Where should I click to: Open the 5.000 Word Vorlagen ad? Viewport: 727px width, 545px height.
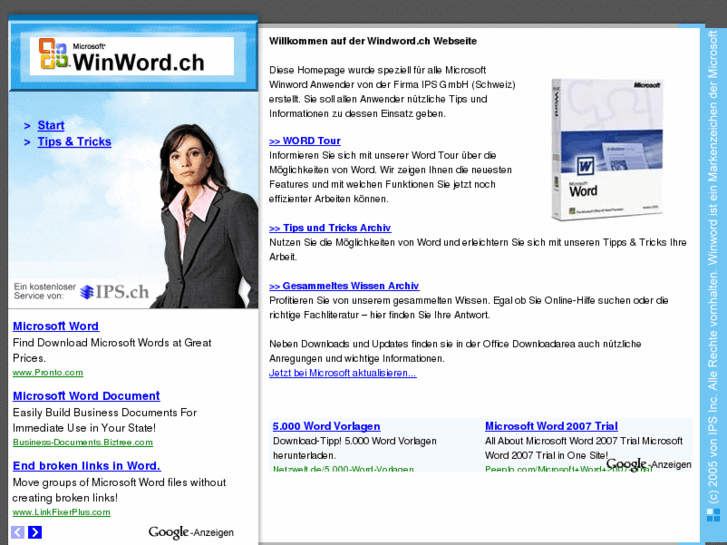click(x=326, y=426)
